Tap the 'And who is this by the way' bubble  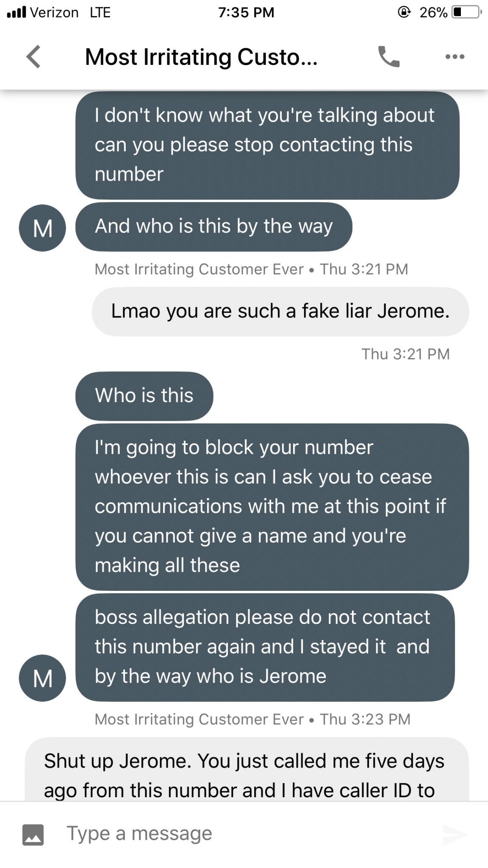tap(213, 226)
